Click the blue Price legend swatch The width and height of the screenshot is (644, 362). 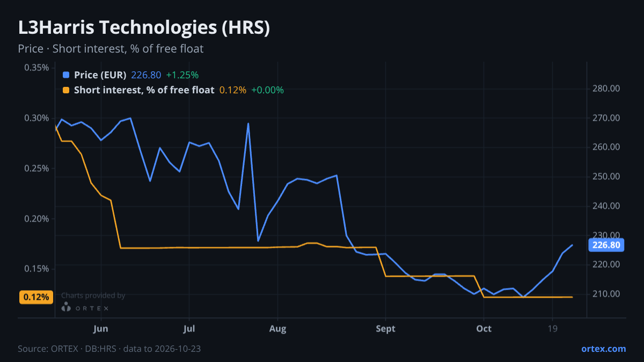(66, 75)
